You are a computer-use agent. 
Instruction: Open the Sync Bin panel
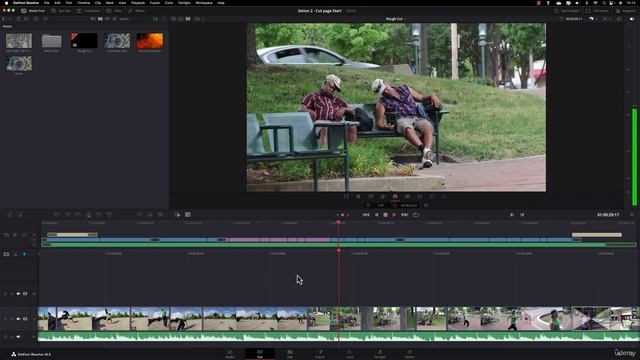62,11
